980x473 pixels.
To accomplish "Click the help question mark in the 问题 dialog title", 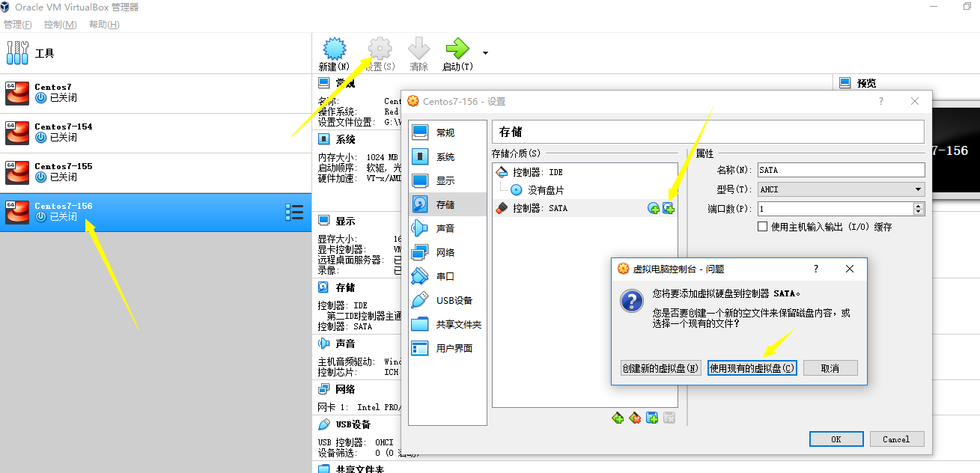I will (816, 269).
